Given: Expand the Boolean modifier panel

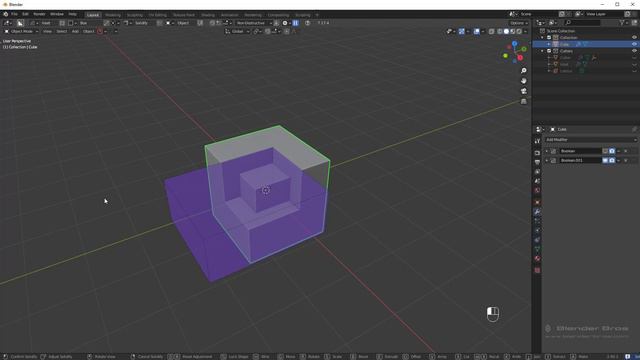Looking at the screenshot, I should tap(547, 151).
